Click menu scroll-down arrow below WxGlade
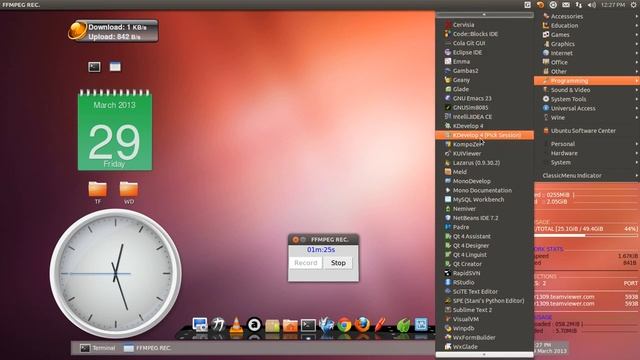The height and width of the screenshot is (360, 640). 484,354
